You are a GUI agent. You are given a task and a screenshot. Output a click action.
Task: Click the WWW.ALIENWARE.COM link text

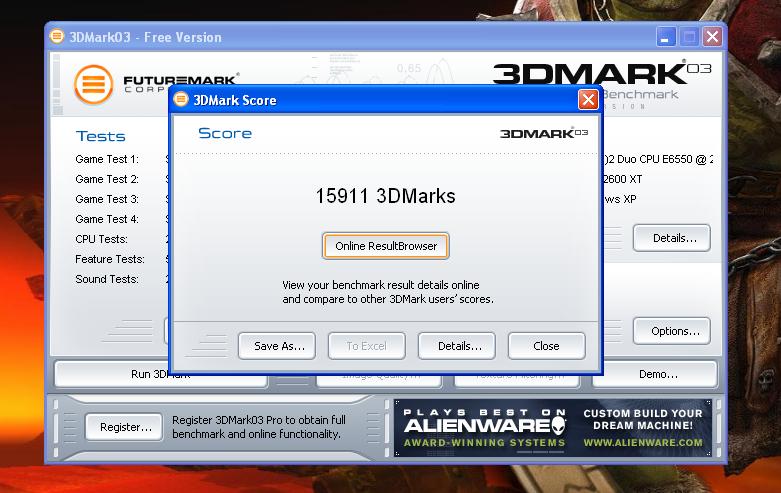click(x=643, y=443)
